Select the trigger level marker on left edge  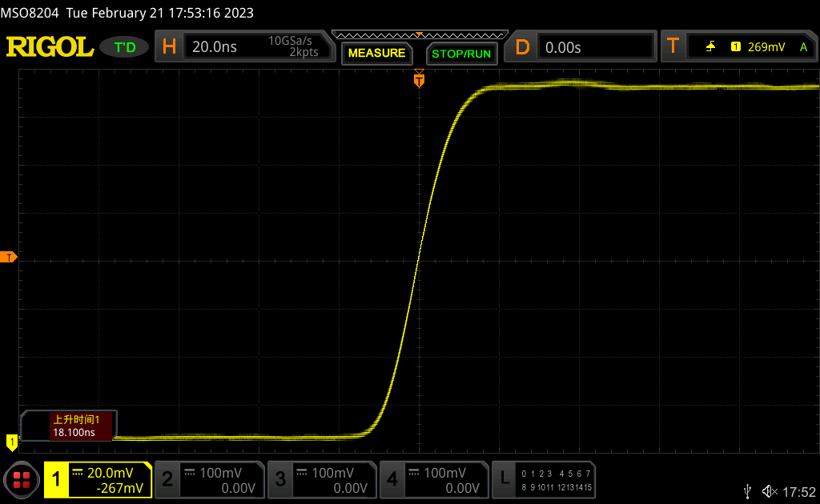pyautogui.click(x=10, y=257)
